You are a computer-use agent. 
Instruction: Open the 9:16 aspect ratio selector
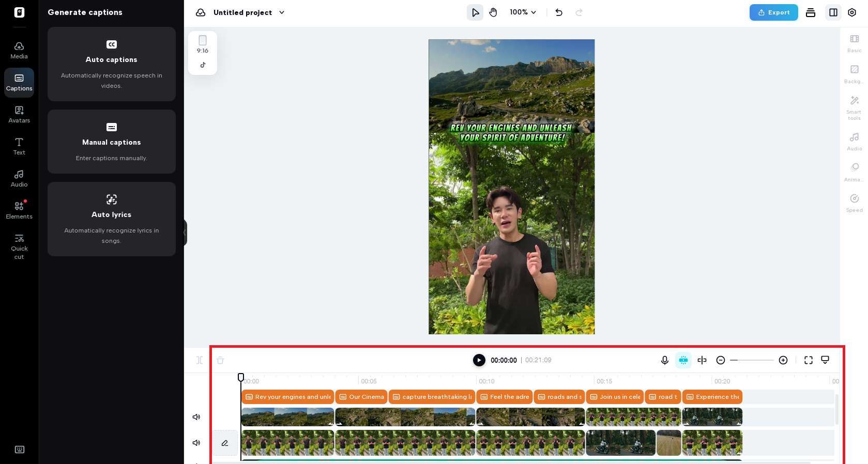(203, 44)
